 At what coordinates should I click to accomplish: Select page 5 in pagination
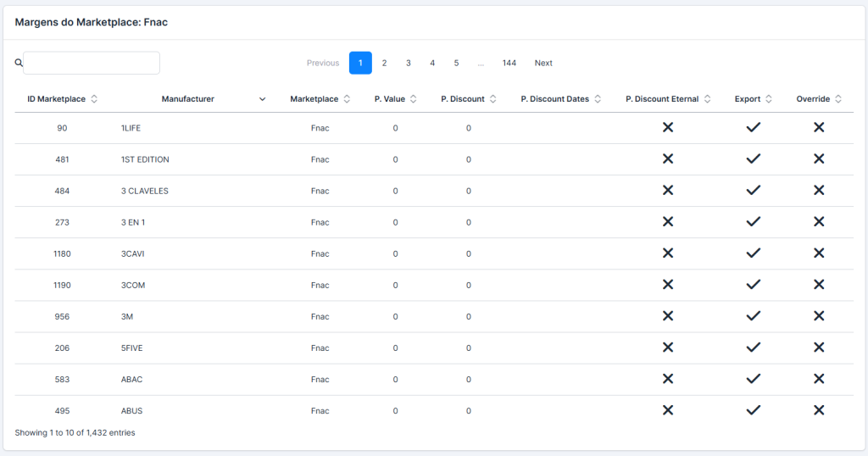pos(456,63)
